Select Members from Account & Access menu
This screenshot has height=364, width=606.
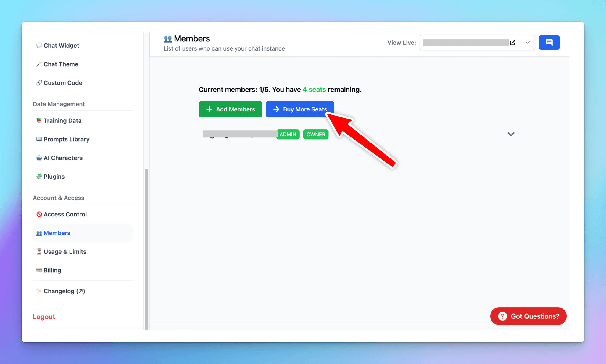[57, 233]
